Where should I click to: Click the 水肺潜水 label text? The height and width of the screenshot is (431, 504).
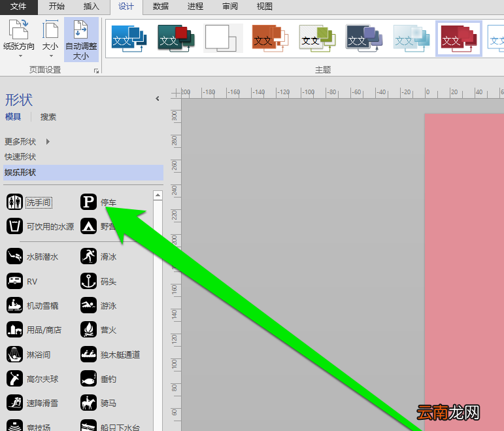coord(42,256)
